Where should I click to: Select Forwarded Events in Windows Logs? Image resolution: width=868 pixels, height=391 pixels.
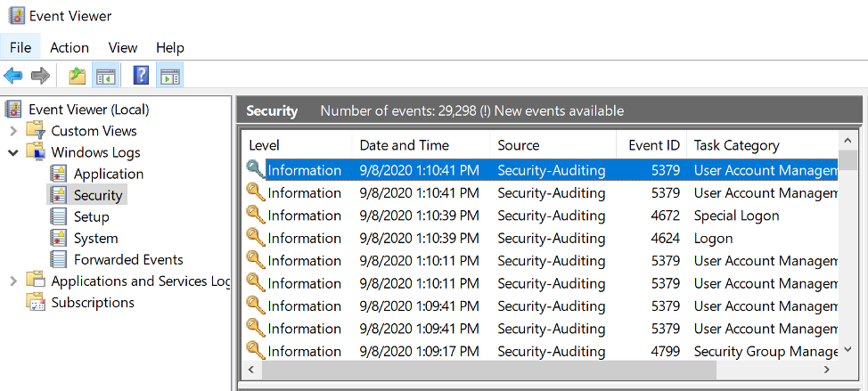(x=128, y=260)
